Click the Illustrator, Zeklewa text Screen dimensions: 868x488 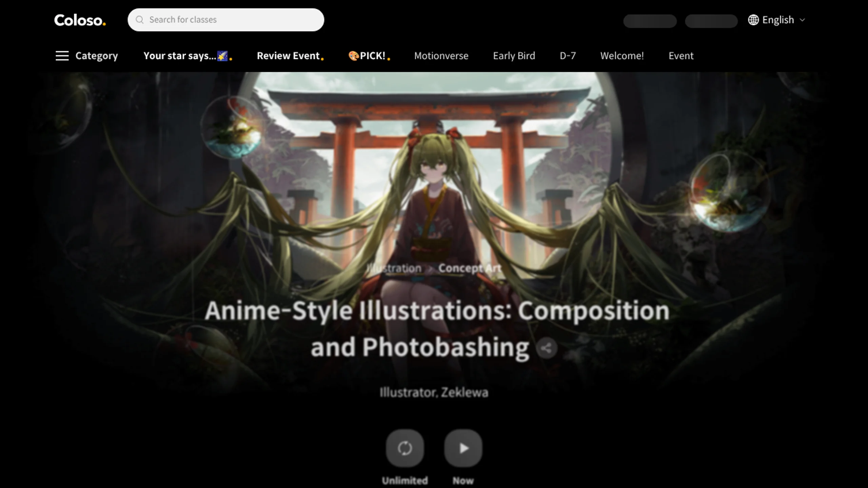coord(434,392)
